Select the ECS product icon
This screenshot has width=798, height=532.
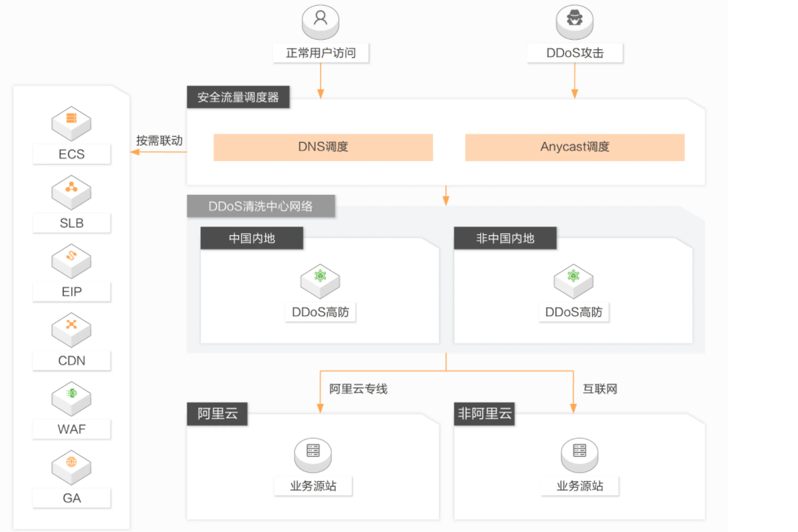[x=71, y=123]
